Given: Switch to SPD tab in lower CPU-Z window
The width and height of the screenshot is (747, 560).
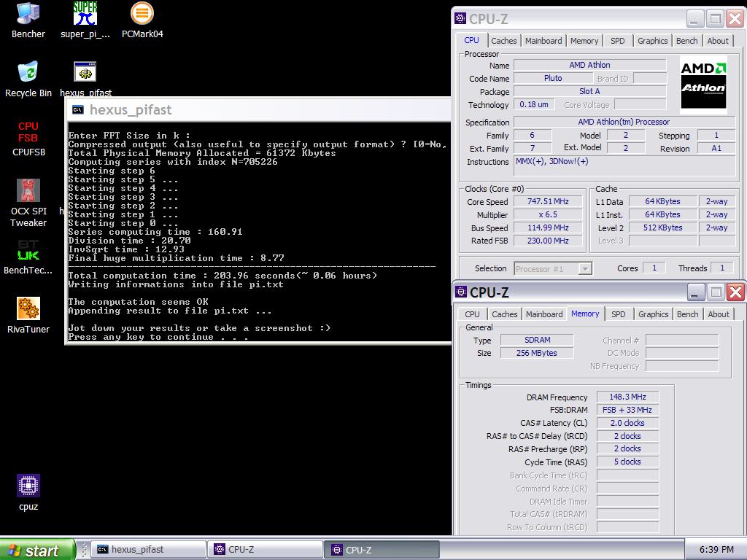Looking at the screenshot, I should click(619, 314).
